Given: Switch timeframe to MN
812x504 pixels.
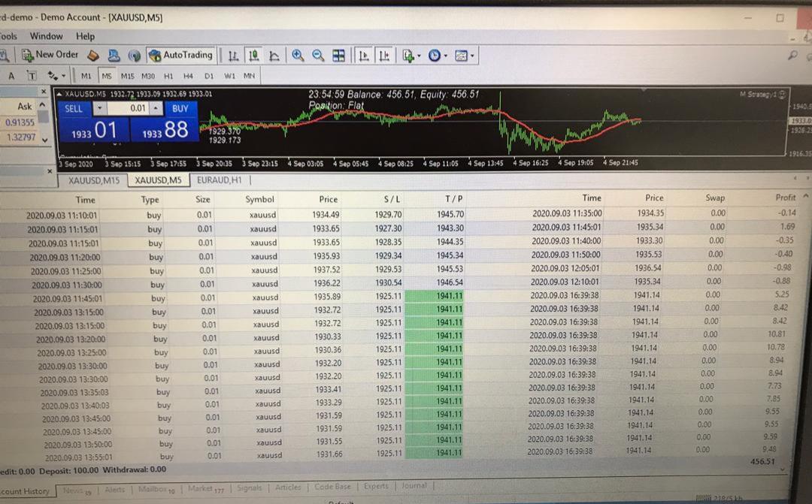Looking at the screenshot, I should [249, 76].
